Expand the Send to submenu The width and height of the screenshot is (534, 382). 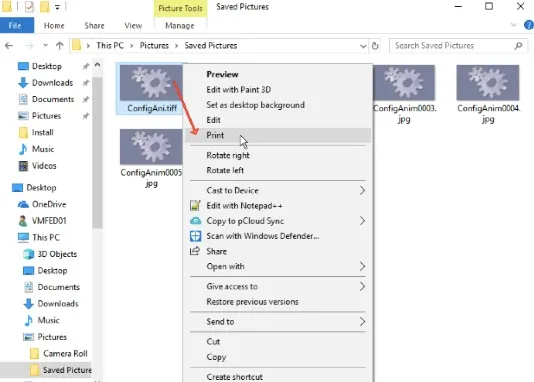tap(278, 321)
